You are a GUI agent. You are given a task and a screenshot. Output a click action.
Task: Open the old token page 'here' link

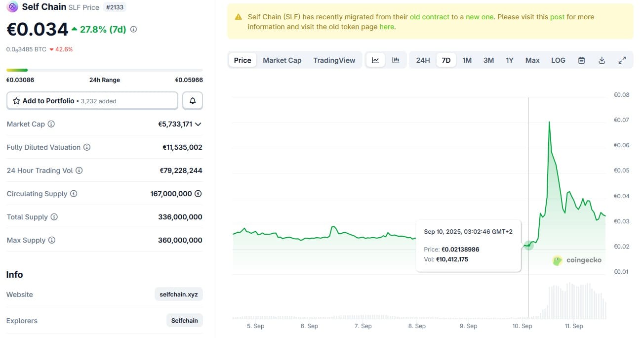click(x=386, y=27)
